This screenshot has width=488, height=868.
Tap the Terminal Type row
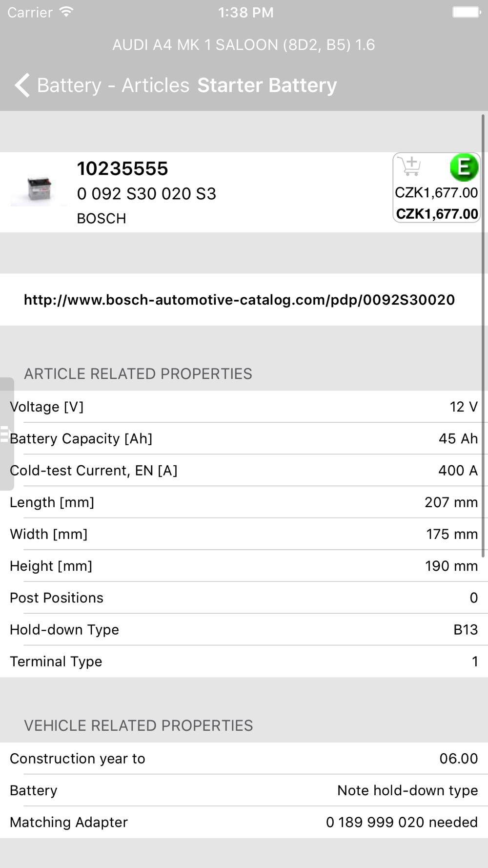(244, 661)
